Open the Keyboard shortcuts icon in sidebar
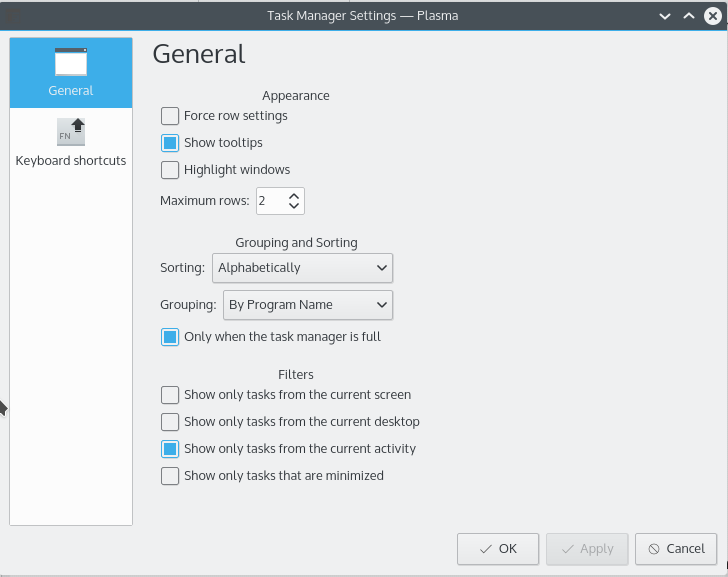This screenshot has width=728, height=577. pyautogui.click(x=71, y=131)
